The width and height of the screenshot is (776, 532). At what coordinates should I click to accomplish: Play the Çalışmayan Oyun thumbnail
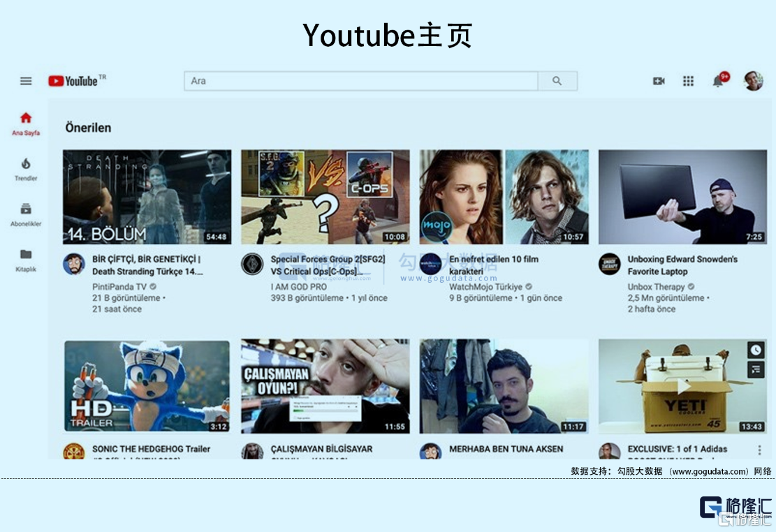pyautogui.click(x=325, y=386)
